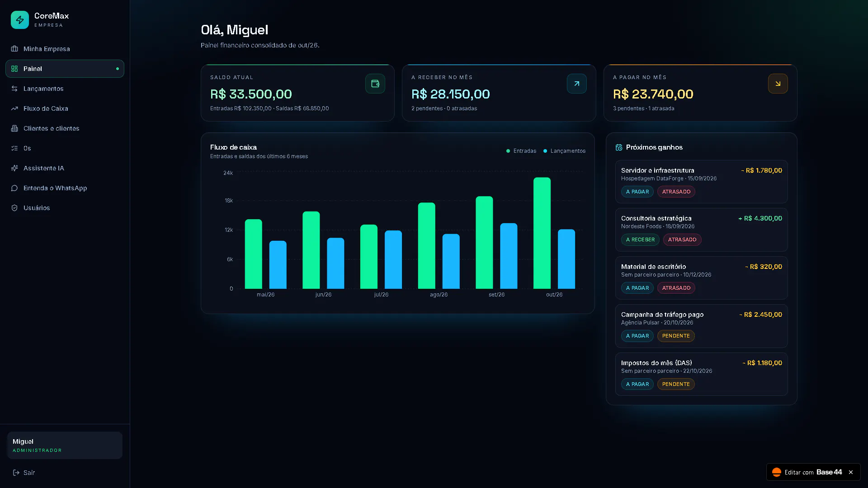Open Material de escritório entry
868x488 pixels.
(x=701, y=278)
